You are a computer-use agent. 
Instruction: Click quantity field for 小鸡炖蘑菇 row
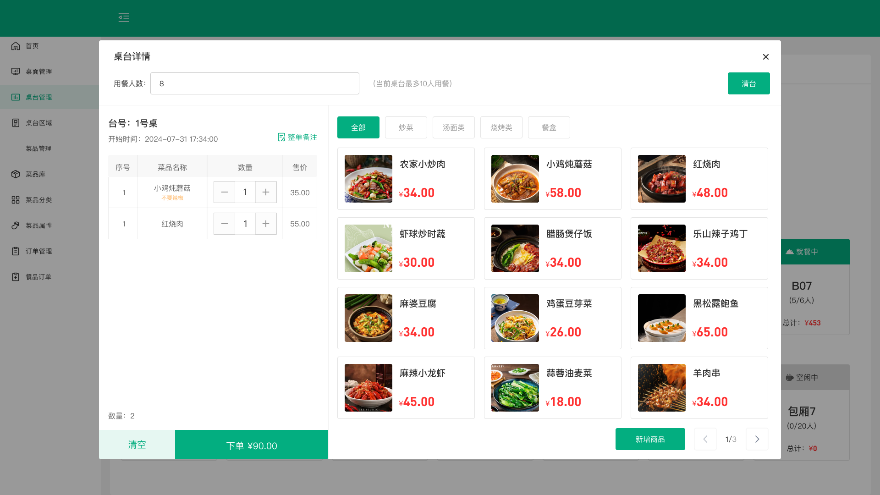pyautogui.click(x=245, y=192)
